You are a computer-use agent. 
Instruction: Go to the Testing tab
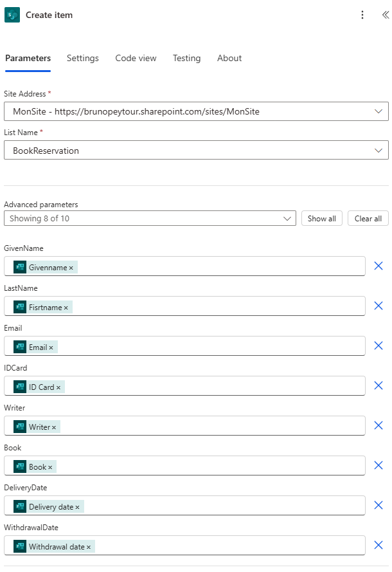click(186, 59)
